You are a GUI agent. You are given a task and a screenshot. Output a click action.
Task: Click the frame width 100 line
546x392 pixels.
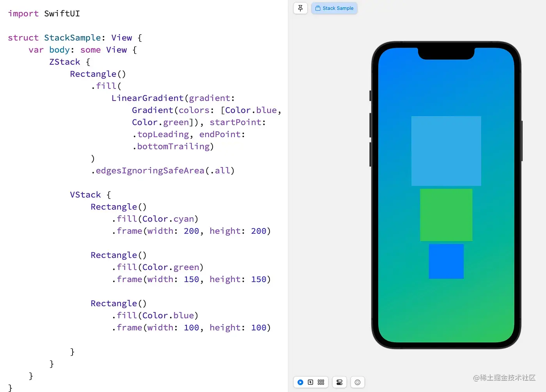tap(191, 328)
